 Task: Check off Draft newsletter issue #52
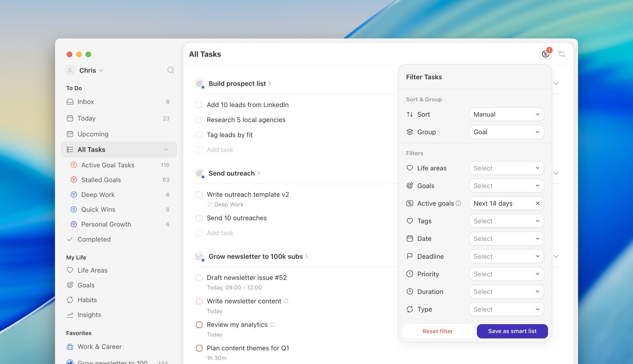click(x=199, y=278)
